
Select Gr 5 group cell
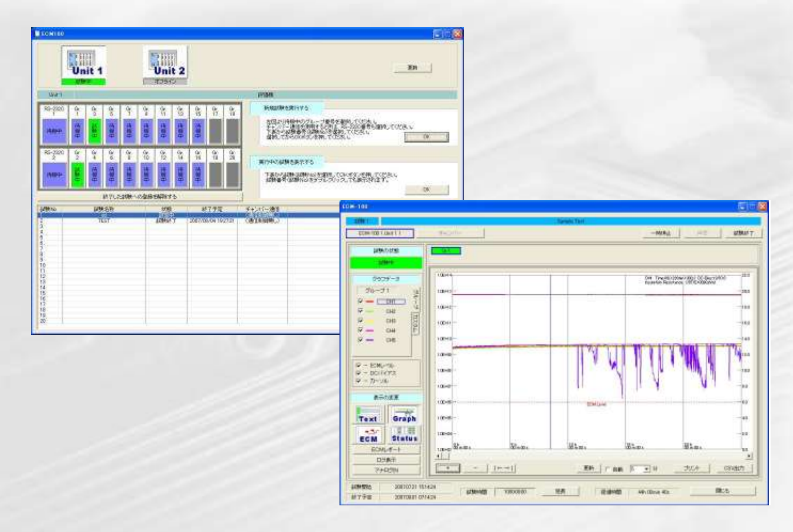(112, 131)
